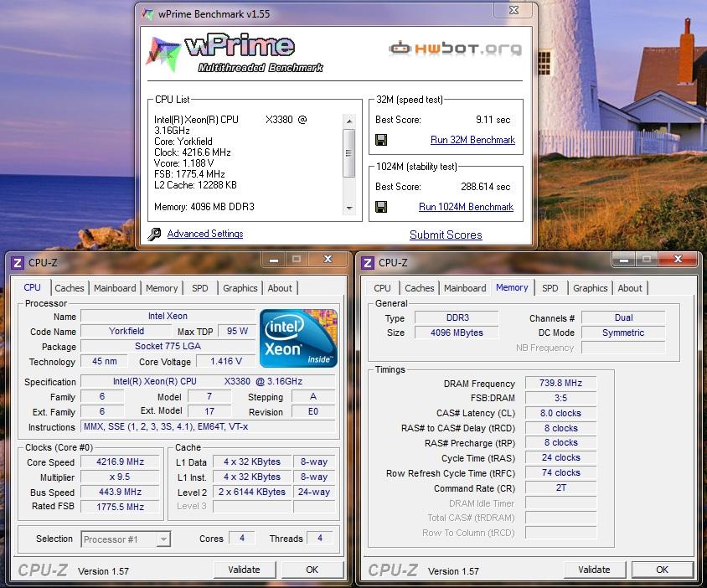Click DC Mode field Symmetric
Viewport: 707px width, 588px height.
[x=623, y=333]
